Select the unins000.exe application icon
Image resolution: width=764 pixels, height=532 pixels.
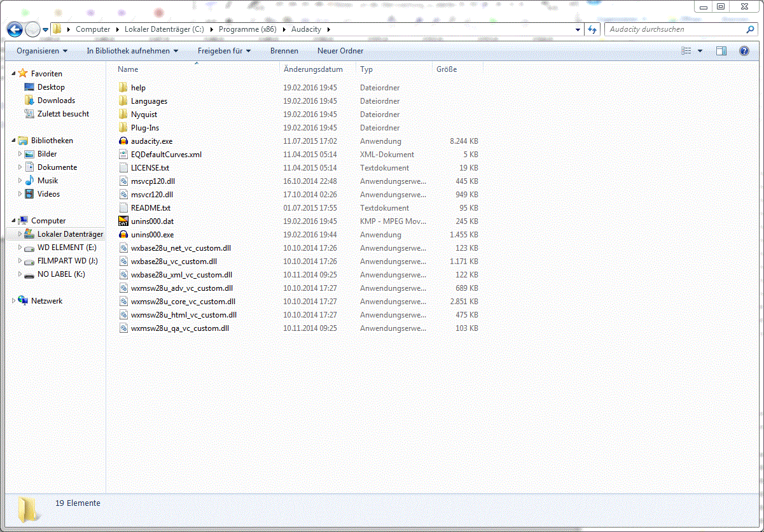tap(123, 235)
